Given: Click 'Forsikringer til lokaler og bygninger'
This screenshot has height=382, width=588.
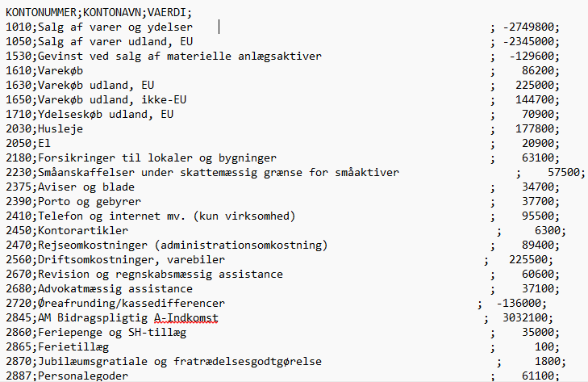Looking at the screenshot, I should click(x=157, y=158).
